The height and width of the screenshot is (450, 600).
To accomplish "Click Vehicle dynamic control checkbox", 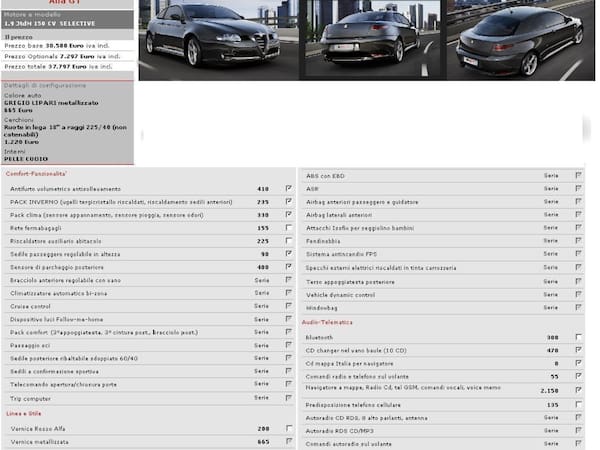I will click(x=579, y=294).
